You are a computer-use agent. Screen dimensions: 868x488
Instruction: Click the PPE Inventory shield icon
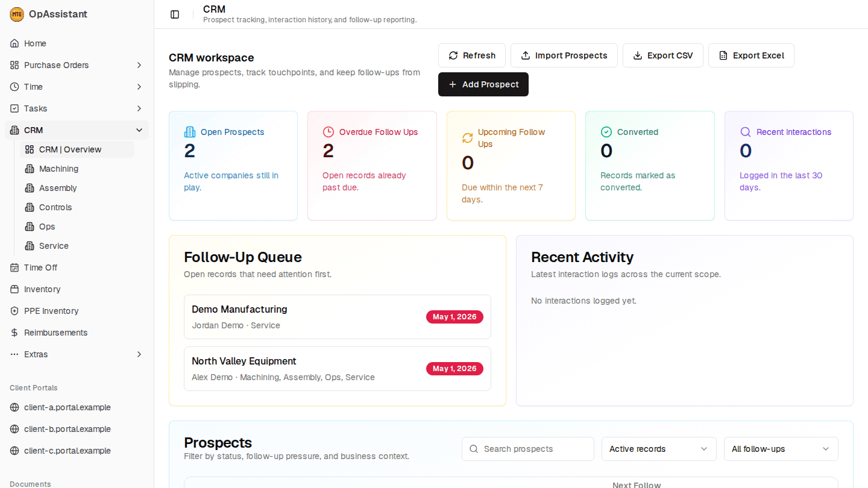(x=14, y=311)
